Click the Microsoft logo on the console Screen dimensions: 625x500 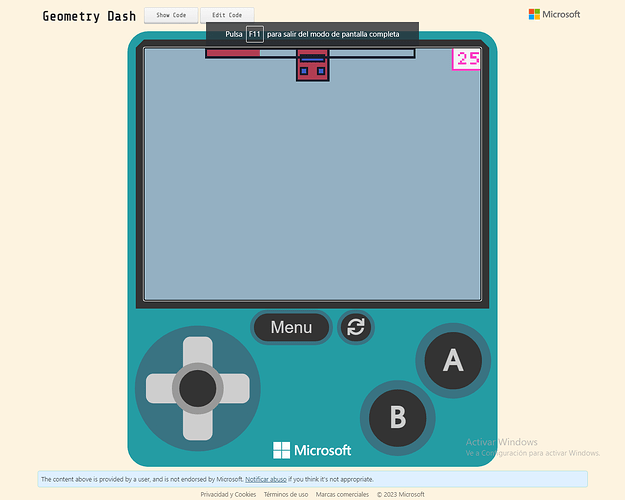click(x=312, y=450)
